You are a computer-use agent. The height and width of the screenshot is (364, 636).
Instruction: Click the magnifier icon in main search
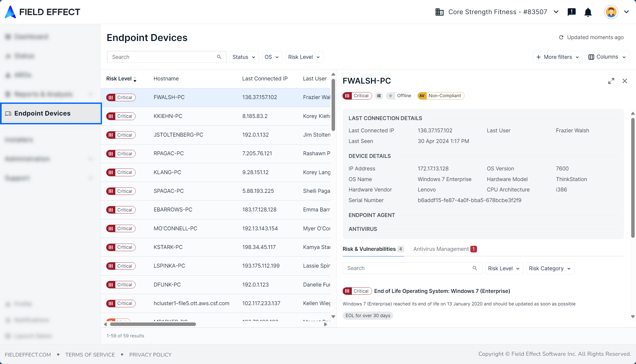pos(219,57)
